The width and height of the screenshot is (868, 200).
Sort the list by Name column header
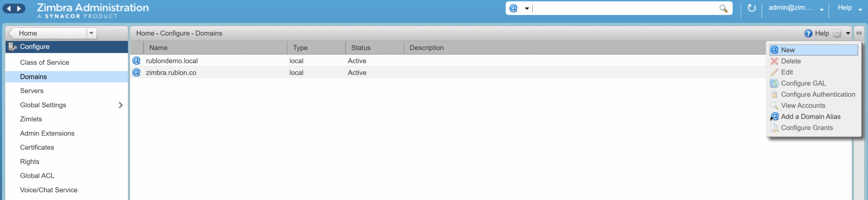coord(158,48)
